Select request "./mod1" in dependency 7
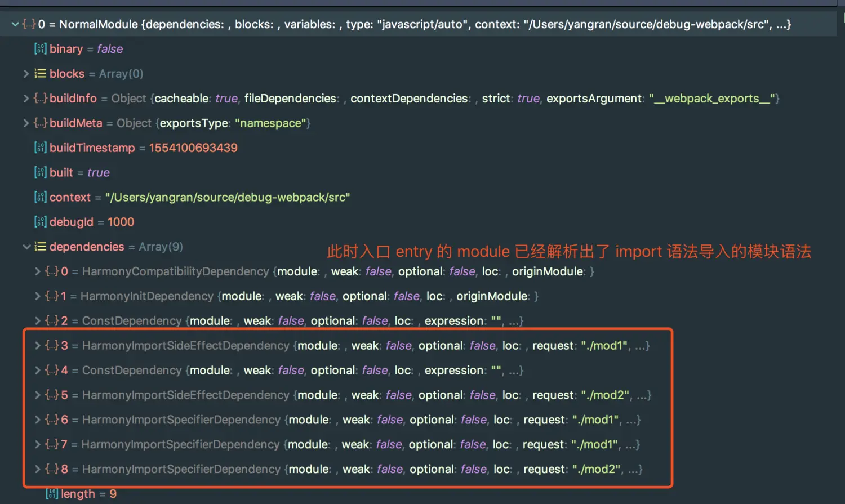 pos(595,445)
